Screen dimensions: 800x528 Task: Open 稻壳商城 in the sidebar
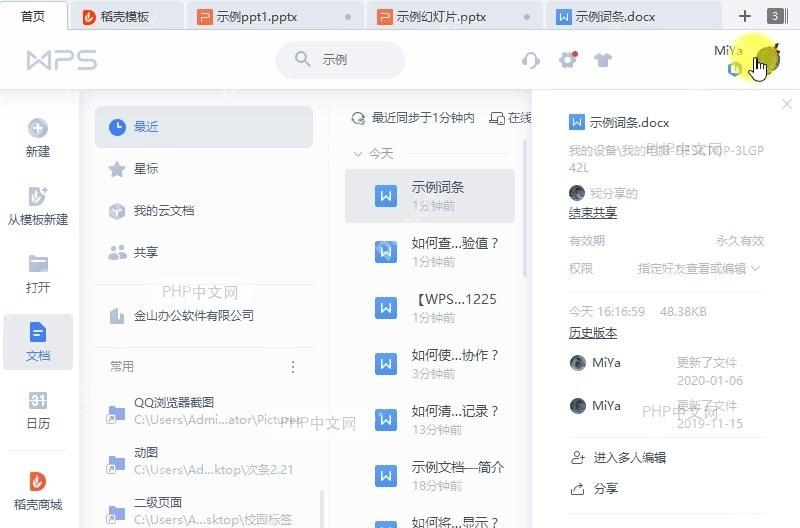(38, 491)
